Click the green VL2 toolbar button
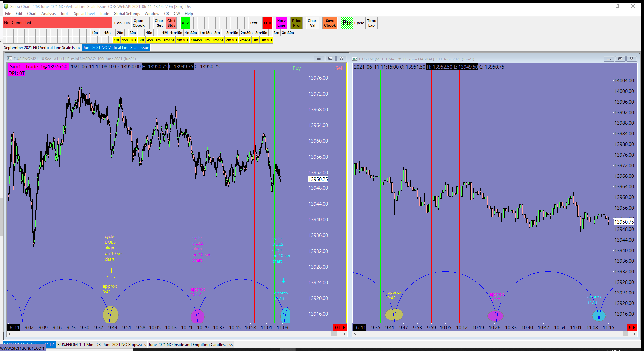The height and width of the screenshot is (351, 644). pyautogui.click(x=185, y=23)
